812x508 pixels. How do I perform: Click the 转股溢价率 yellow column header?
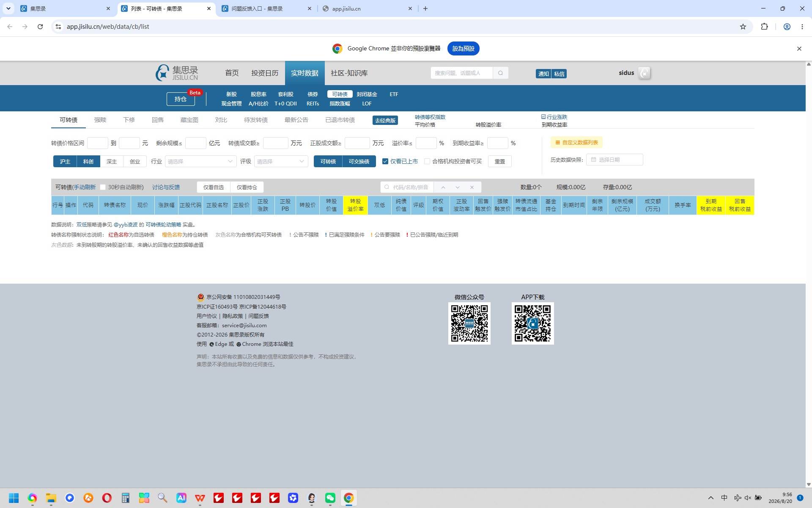[356, 205]
